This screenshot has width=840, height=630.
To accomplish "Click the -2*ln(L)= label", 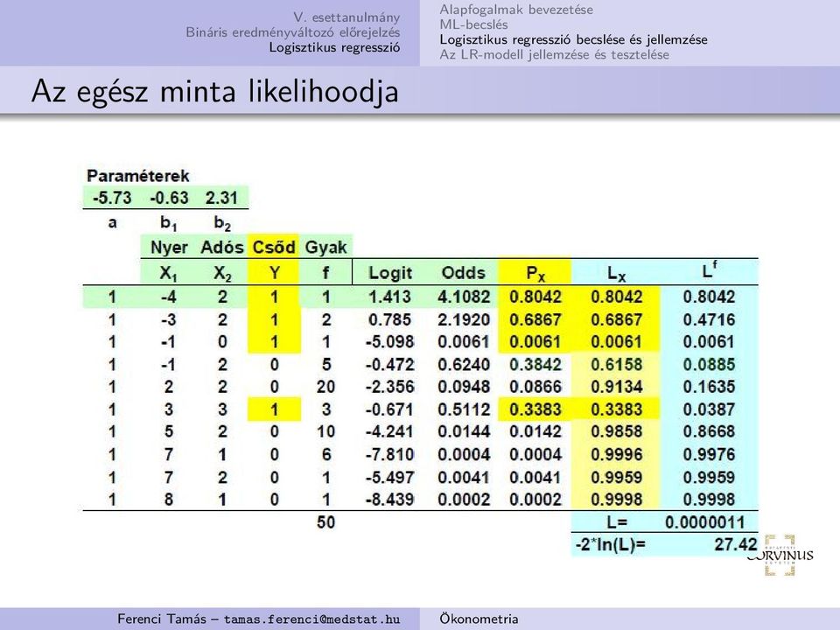I will click(x=610, y=545).
